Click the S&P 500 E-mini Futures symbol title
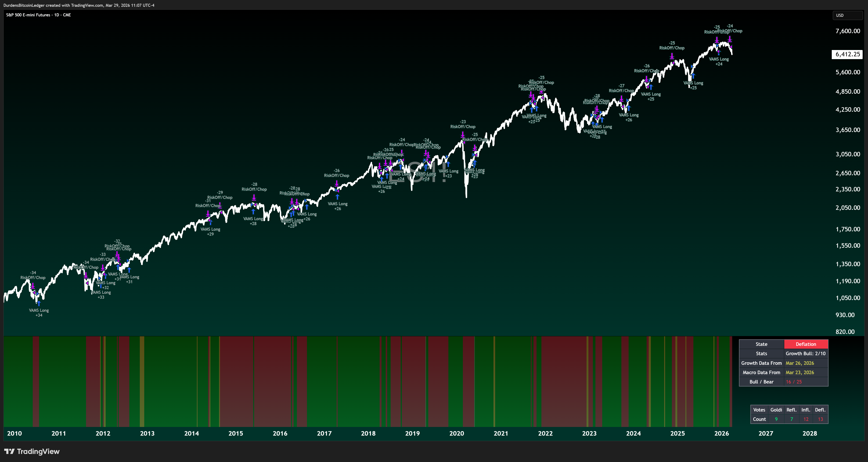The width and height of the screenshot is (868, 462). [29, 15]
